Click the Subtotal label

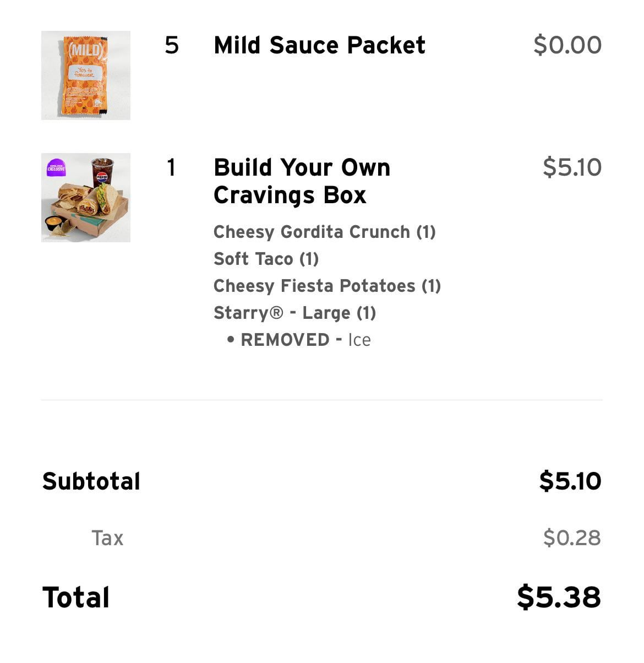(x=91, y=481)
